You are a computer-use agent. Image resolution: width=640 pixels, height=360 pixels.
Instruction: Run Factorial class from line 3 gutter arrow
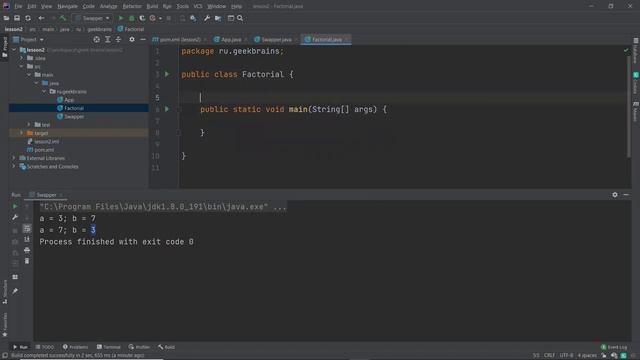pyautogui.click(x=167, y=74)
